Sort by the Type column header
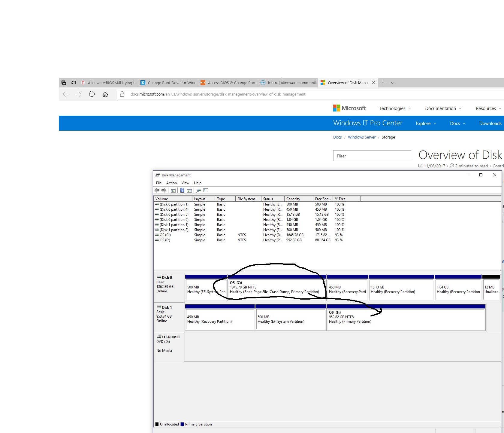This screenshot has height=433, width=504. [x=225, y=199]
